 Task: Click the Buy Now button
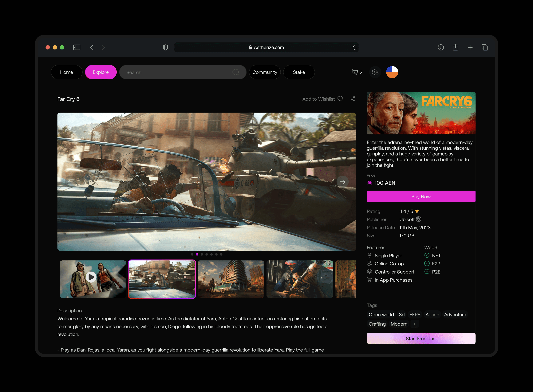click(421, 196)
